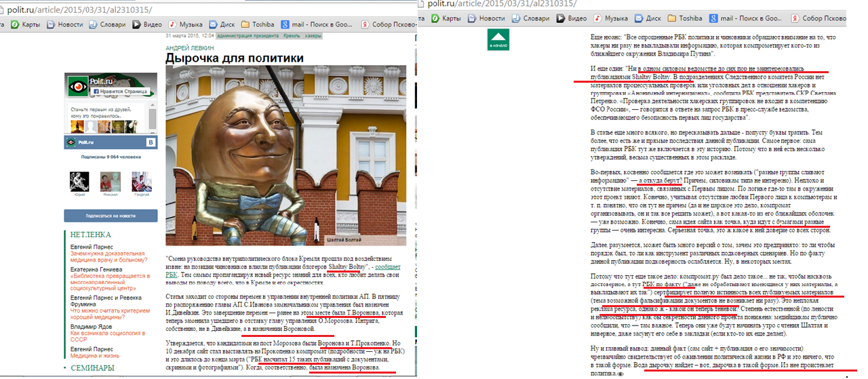
Task: Click small Polit.ru eye icon in VK widget
Action: coord(71,142)
